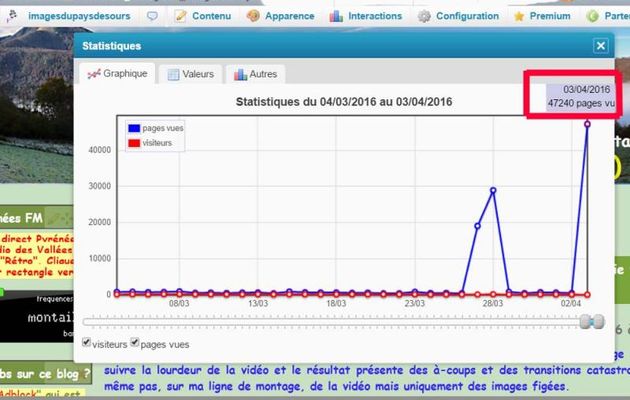Click the red visiteurs legend swatch
Image resolution: width=630 pixels, height=400 pixels.
tap(133, 143)
